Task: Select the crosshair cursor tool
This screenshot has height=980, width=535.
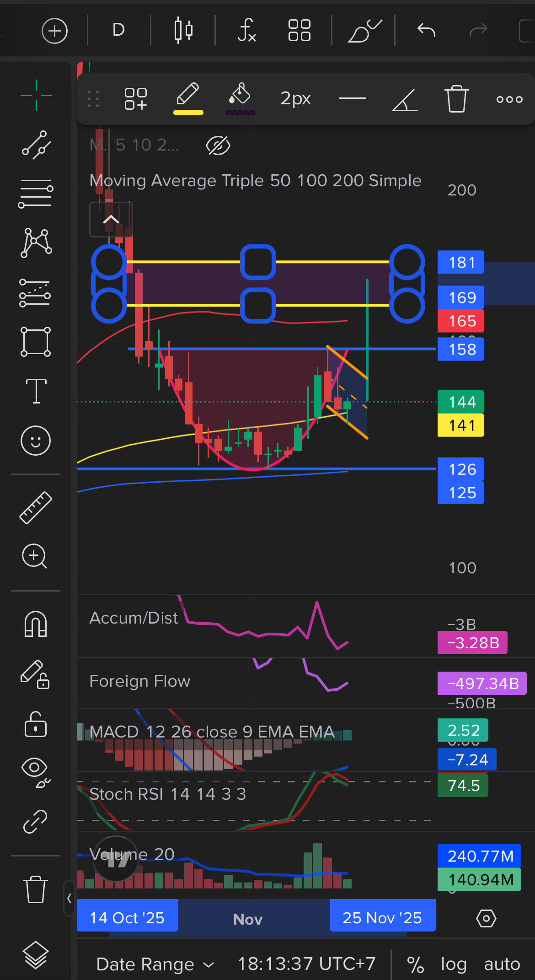Action: 36,95
